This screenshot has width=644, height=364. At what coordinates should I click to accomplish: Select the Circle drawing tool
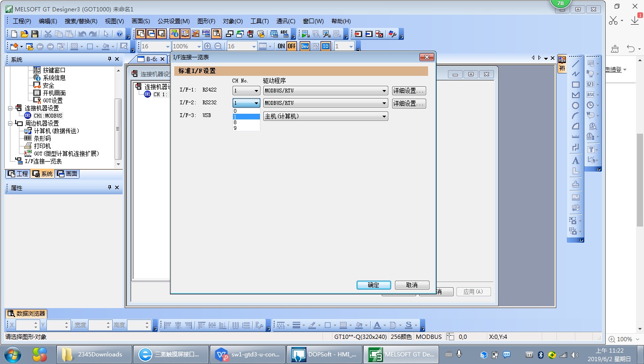pos(575,106)
